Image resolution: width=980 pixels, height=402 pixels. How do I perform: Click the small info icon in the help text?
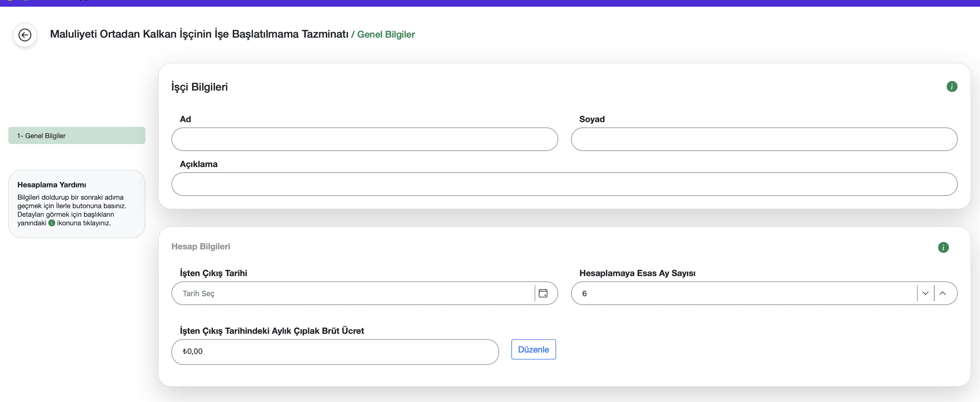point(52,223)
